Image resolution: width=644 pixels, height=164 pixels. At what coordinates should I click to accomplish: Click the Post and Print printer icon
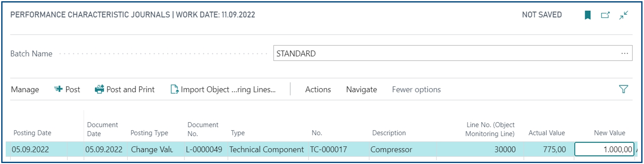click(99, 89)
